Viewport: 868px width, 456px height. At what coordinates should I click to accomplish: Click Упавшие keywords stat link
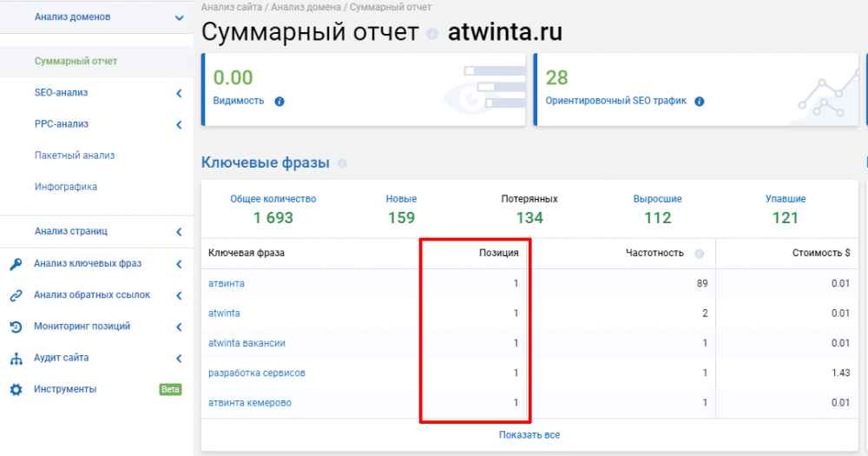point(786,199)
